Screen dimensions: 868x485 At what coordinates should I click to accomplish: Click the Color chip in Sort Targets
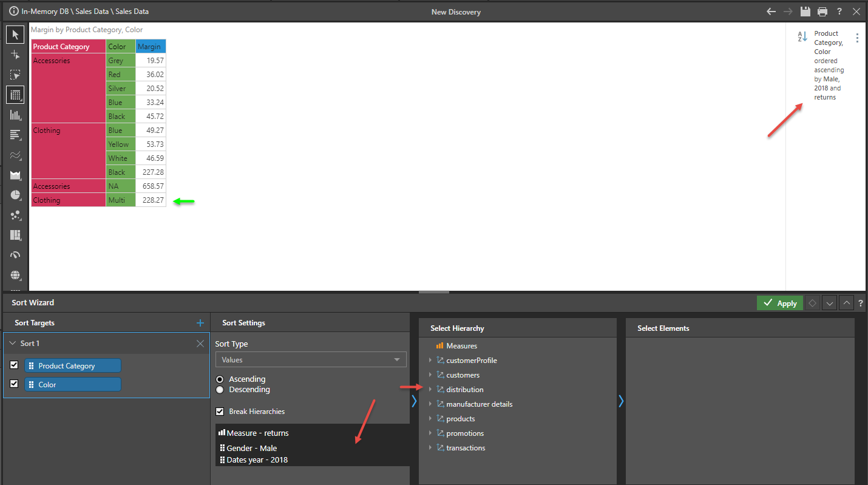coord(72,385)
